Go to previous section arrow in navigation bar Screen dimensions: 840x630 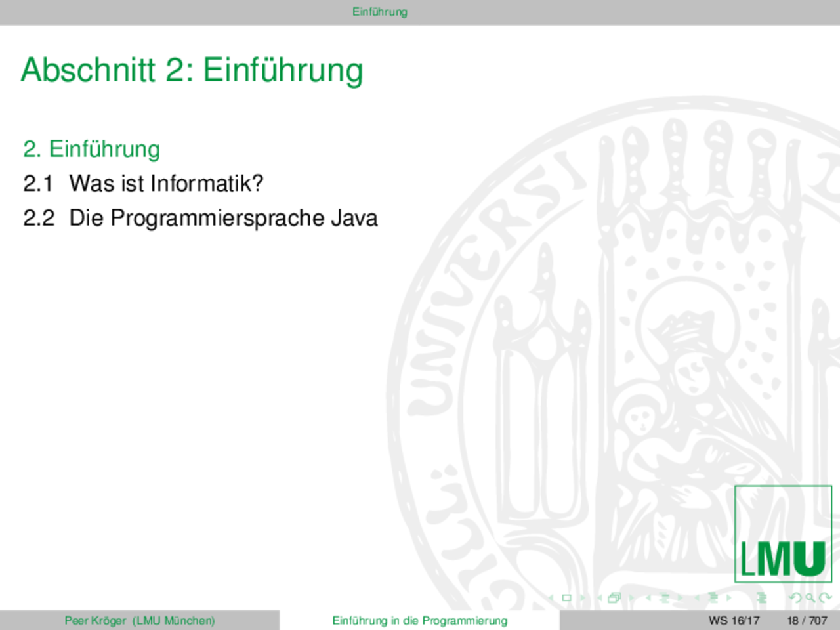point(697,598)
